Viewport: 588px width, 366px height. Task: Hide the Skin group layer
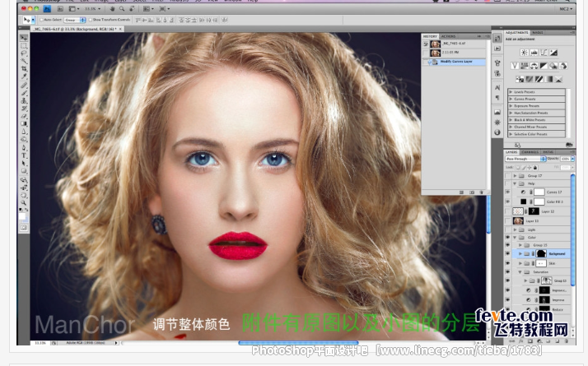pyautogui.click(x=508, y=263)
